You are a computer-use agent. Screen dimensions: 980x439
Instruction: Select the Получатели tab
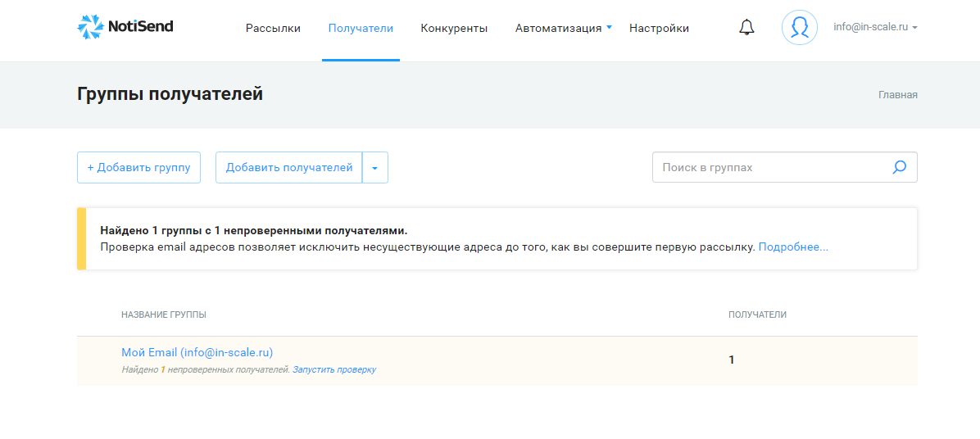(x=361, y=28)
